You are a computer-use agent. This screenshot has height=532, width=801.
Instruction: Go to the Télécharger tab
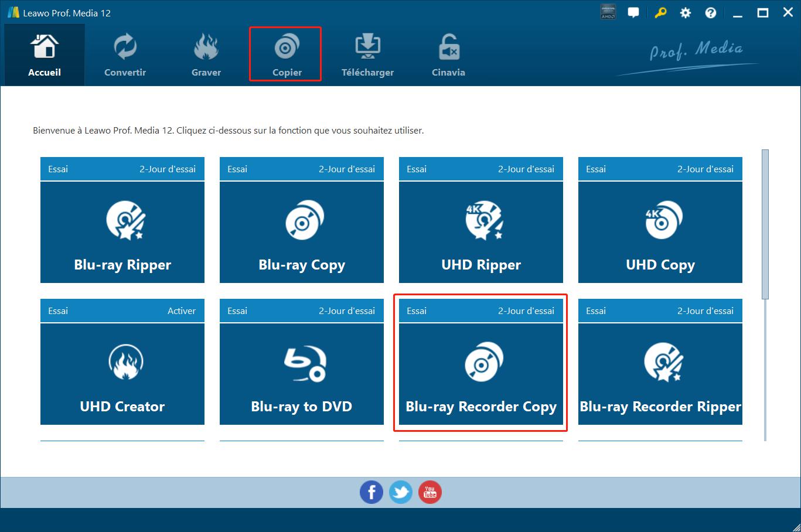point(367,56)
